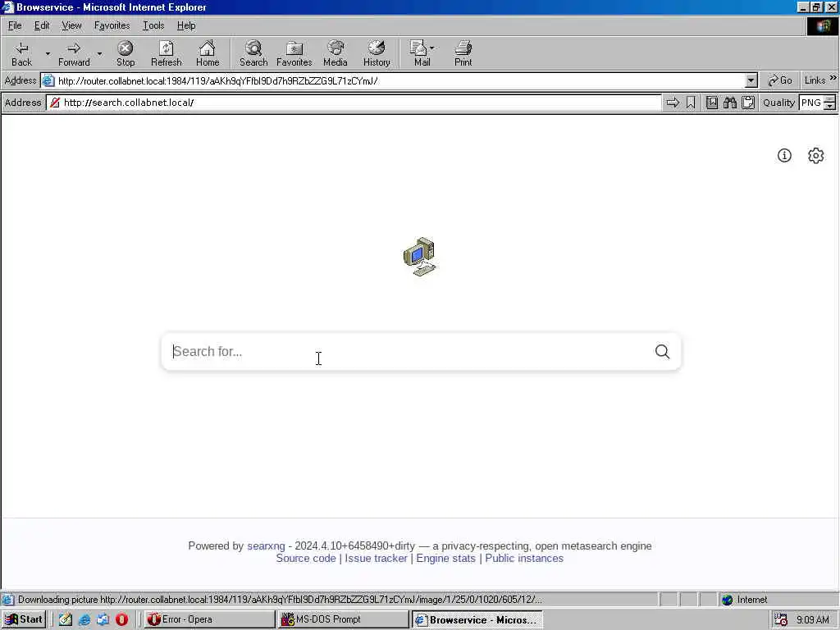Expand the IE address bar dropdown
Screen dimensions: 840x630
(x=751, y=81)
